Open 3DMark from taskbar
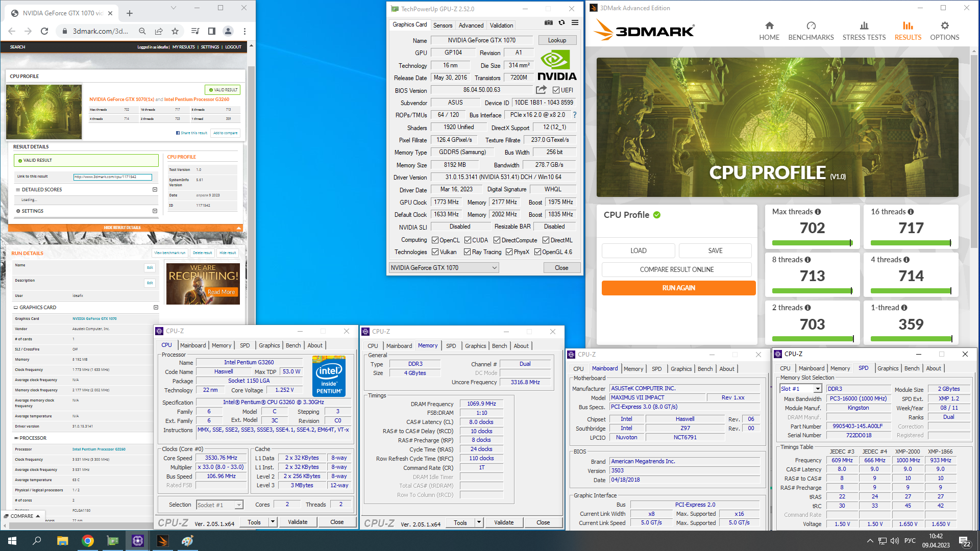Image resolution: width=980 pixels, height=551 pixels. click(162, 541)
